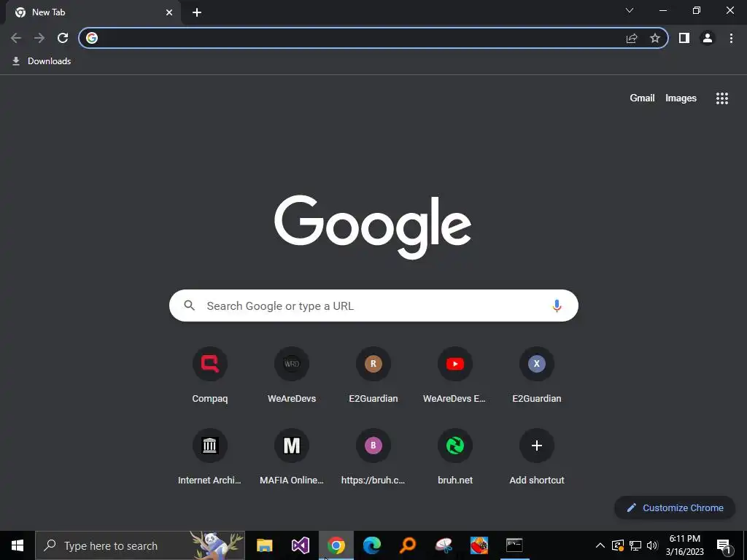747x560 pixels.
Task: Bookmark this tab with the star icon
Action: (655, 38)
